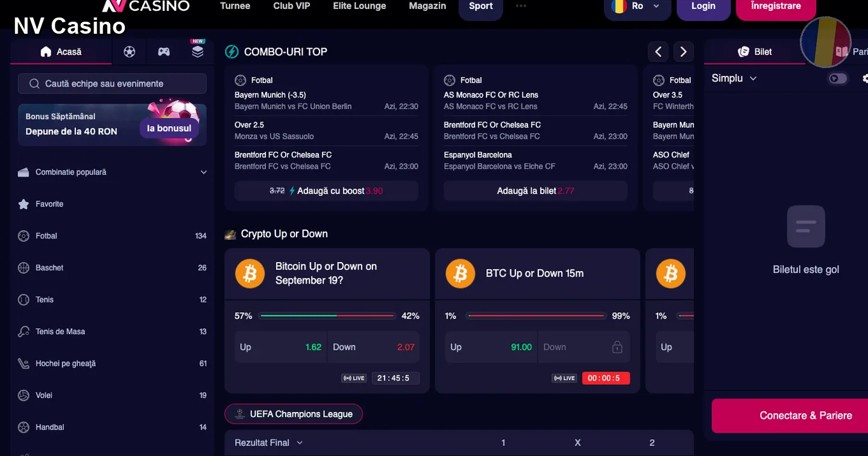
Task: Click the Login button
Action: (x=703, y=7)
